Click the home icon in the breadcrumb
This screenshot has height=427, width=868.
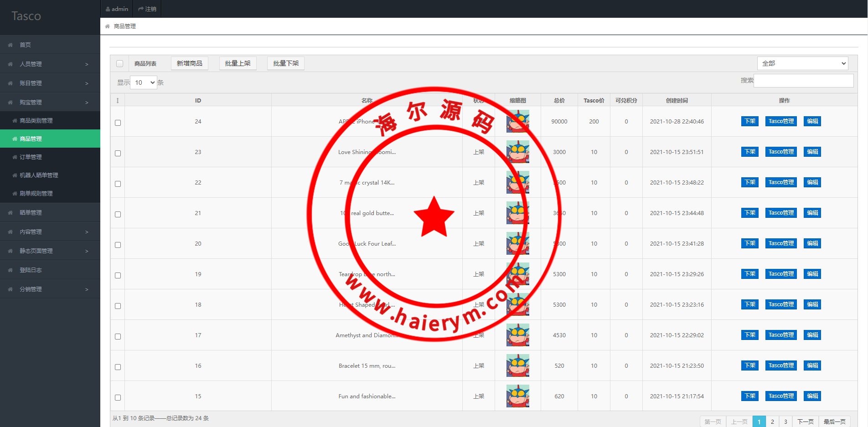[108, 26]
